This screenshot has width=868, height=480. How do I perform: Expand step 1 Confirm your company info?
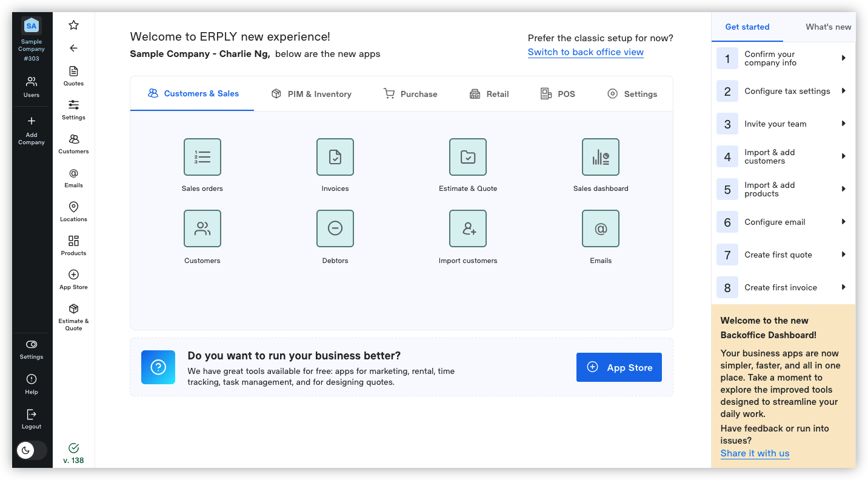tap(783, 58)
